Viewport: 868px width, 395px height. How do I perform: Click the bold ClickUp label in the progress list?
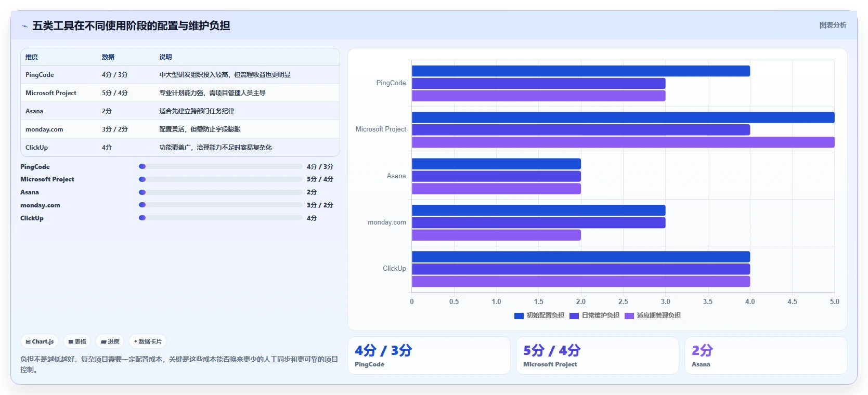coord(32,218)
